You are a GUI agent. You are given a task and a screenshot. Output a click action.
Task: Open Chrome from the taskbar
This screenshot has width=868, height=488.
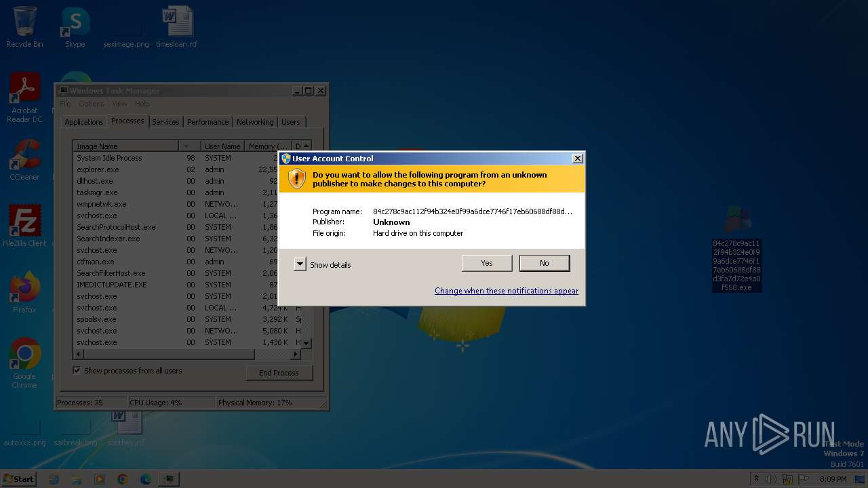(x=122, y=479)
